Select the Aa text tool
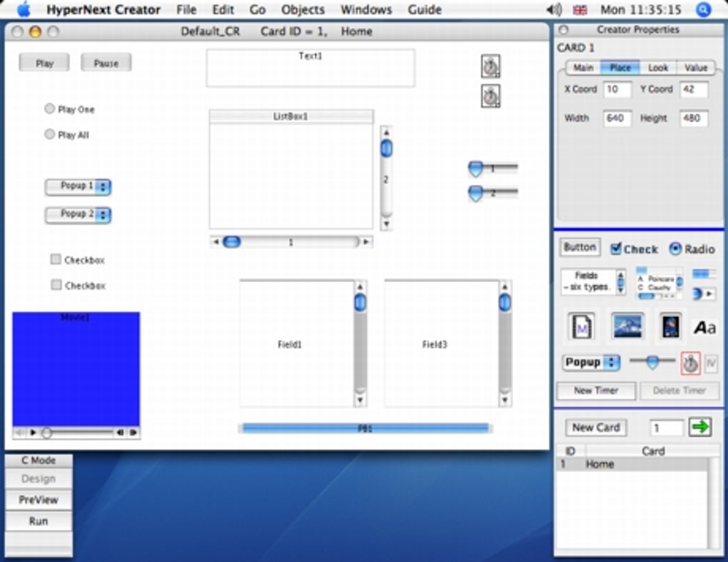This screenshot has width=728, height=562. pyautogui.click(x=704, y=328)
